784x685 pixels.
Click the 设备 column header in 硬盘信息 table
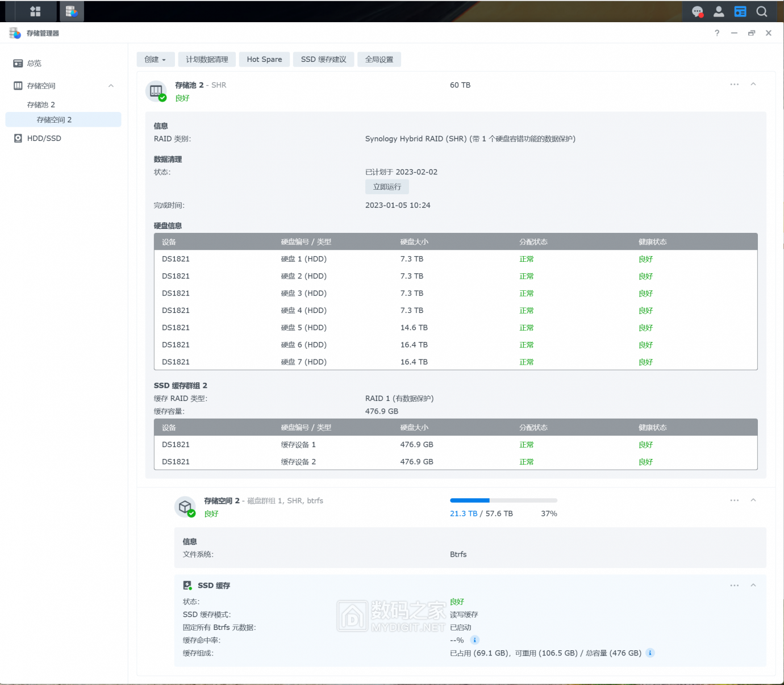(169, 242)
